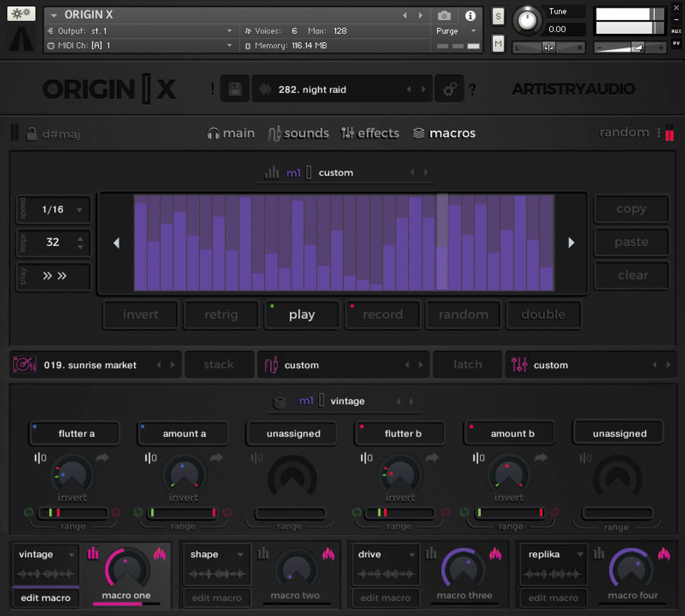Click the edit macro button under vintage

click(46, 598)
